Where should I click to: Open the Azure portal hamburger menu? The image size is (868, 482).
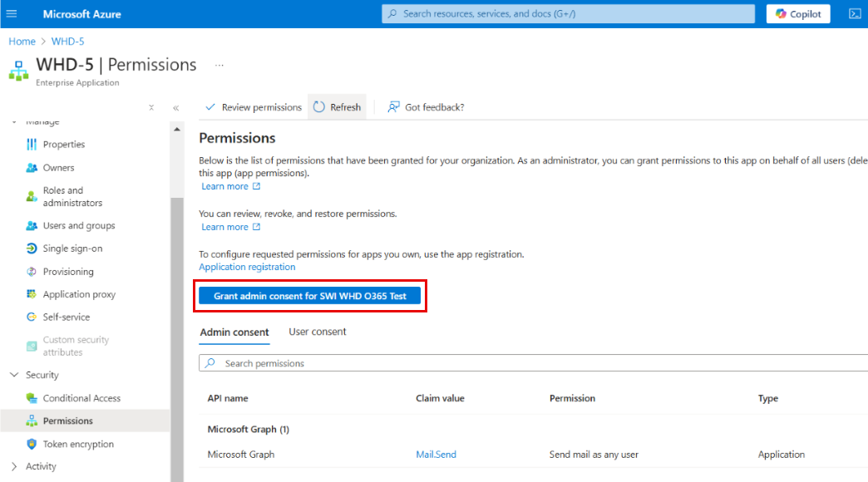click(x=12, y=14)
